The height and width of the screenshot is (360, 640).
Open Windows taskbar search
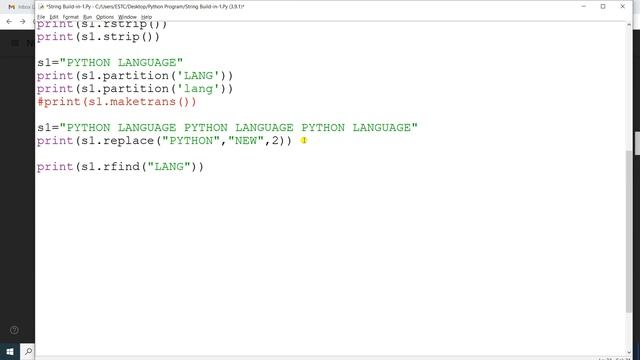pos(28,351)
